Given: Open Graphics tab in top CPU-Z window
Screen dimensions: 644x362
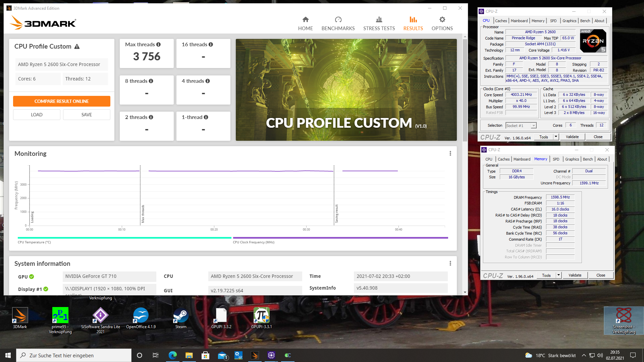Looking at the screenshot, I should [x=570, y=21].
